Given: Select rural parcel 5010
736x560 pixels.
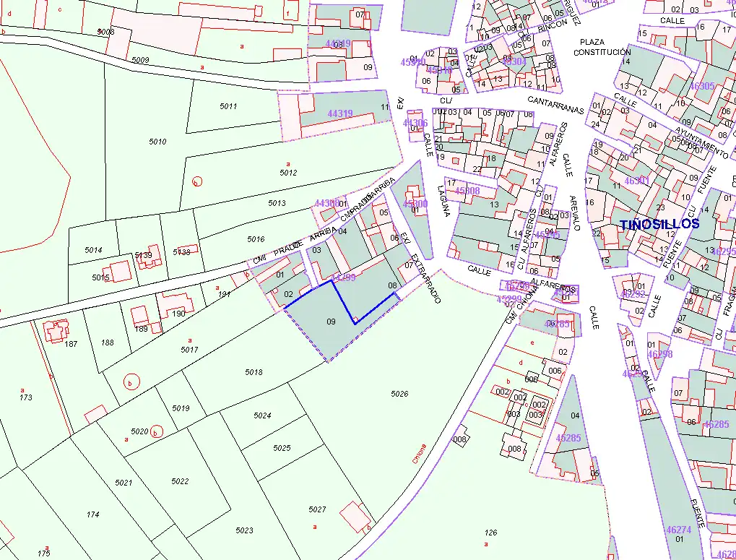Looking at the screenshot, I should click(x=157, y=142).
